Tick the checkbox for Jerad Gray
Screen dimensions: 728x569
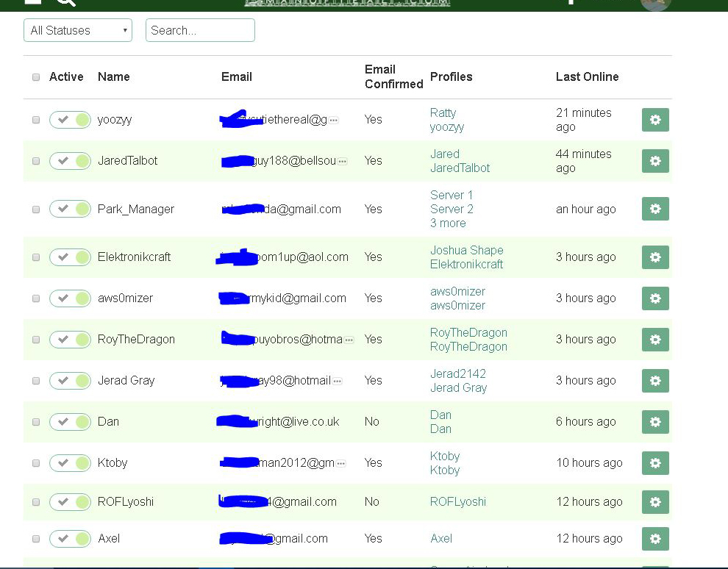(36, 381)
